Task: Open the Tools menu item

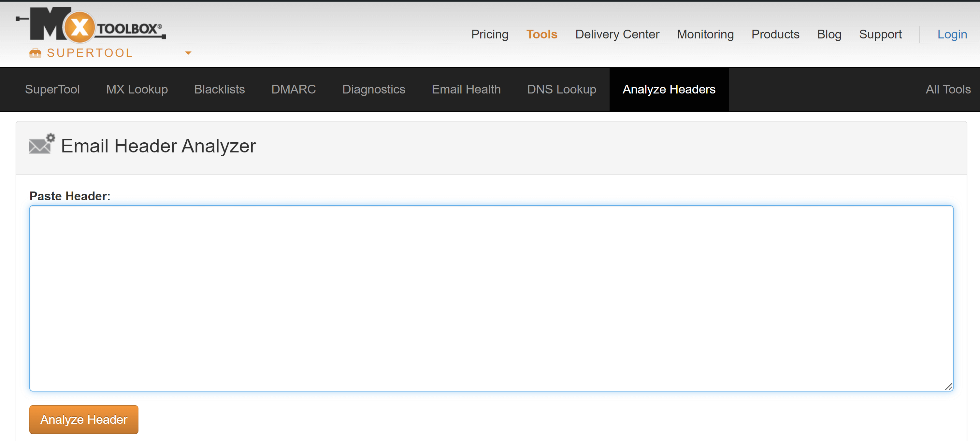Action: pyautogui.click(x=541, y=34)
